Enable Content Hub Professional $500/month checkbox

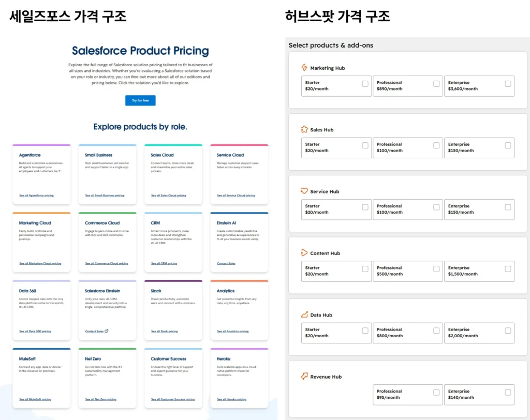436,269
